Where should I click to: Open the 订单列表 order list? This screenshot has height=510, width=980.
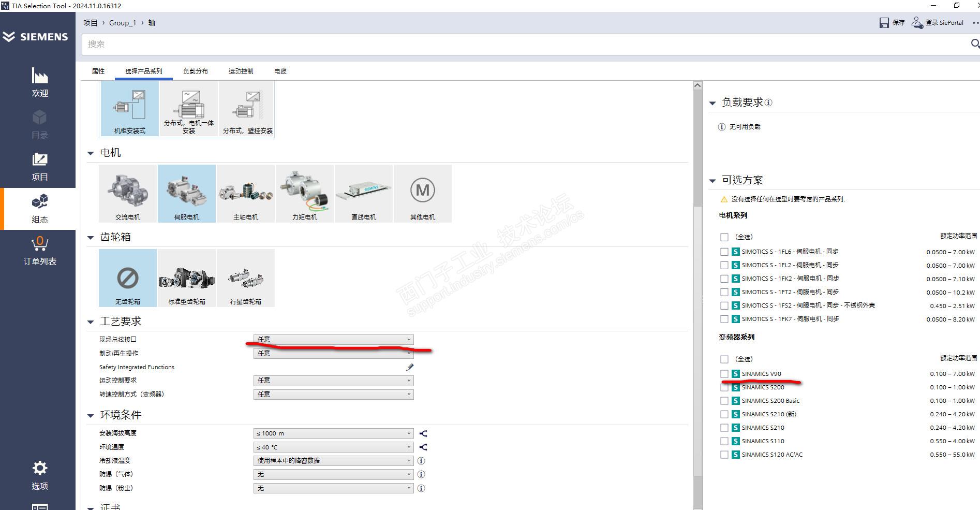[x=40, y=251]
